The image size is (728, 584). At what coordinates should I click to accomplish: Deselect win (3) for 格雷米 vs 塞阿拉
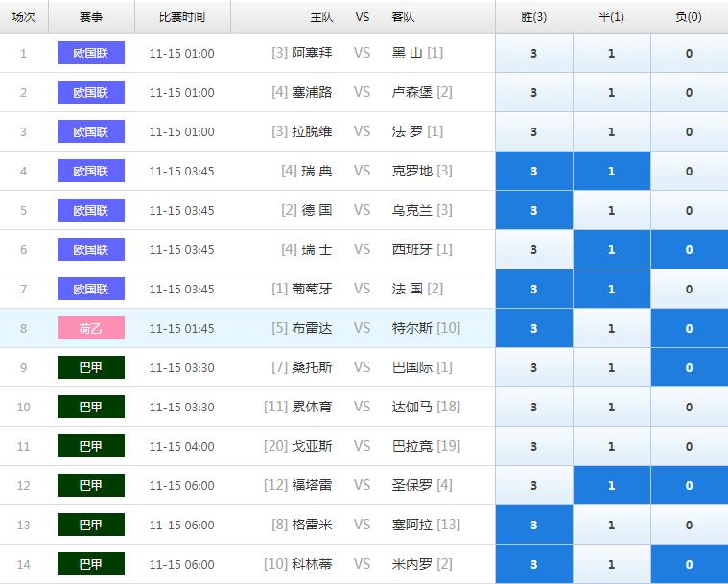tap(534, 525)
